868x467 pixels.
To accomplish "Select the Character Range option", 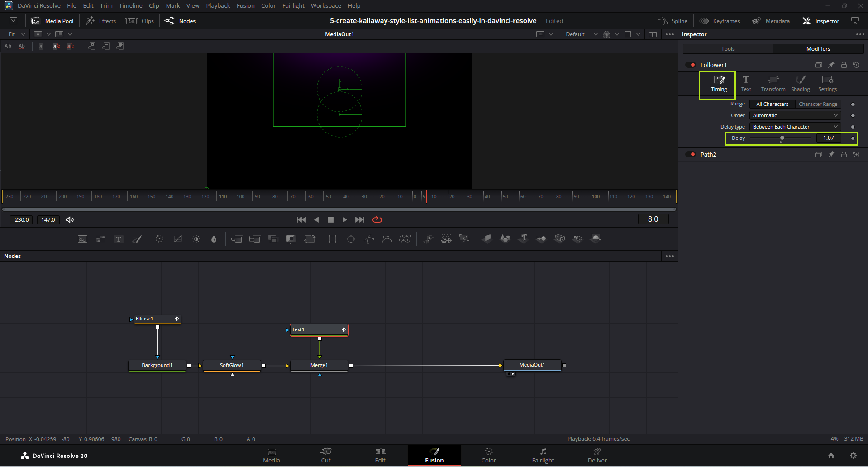I will tap(818, 104).
